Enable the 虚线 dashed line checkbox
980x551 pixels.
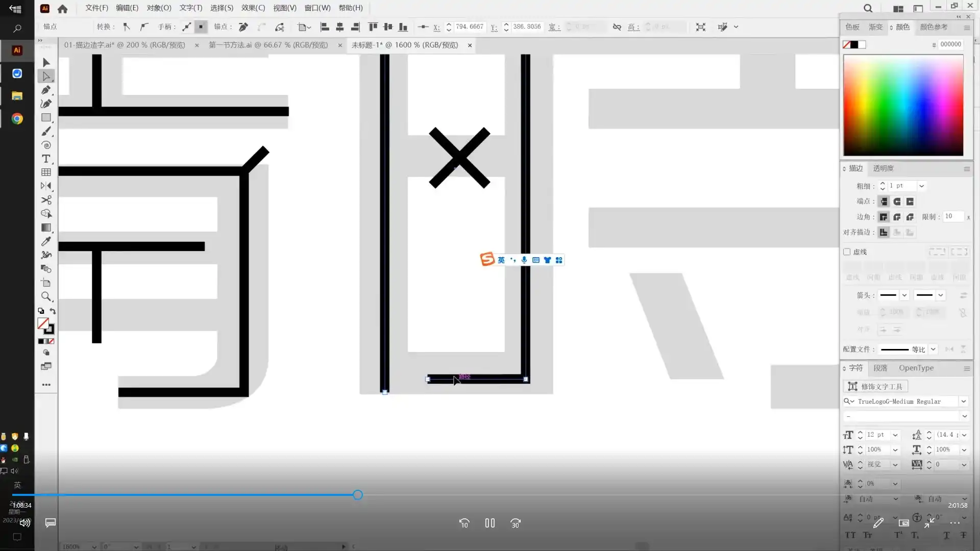(x=847, y=252)
